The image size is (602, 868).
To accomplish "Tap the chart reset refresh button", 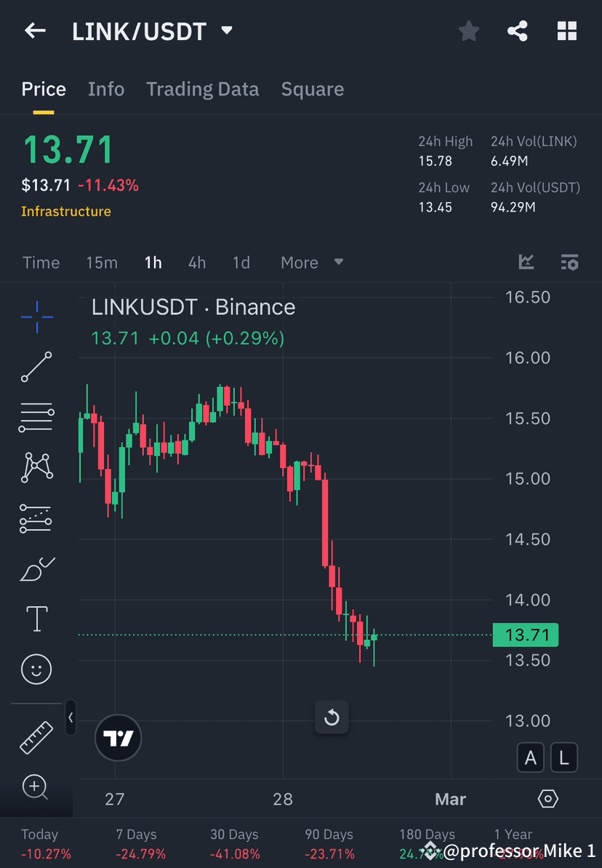I will (x=332, y=718).
